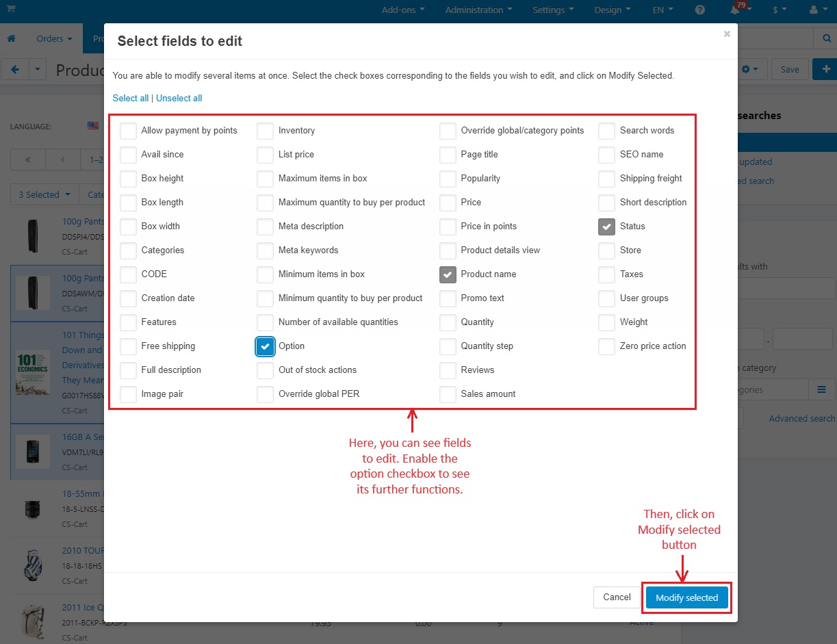Check the Zero price action checkbox
Image resolution: width=837 pixels, height=644 pixels.
(606, 346)
